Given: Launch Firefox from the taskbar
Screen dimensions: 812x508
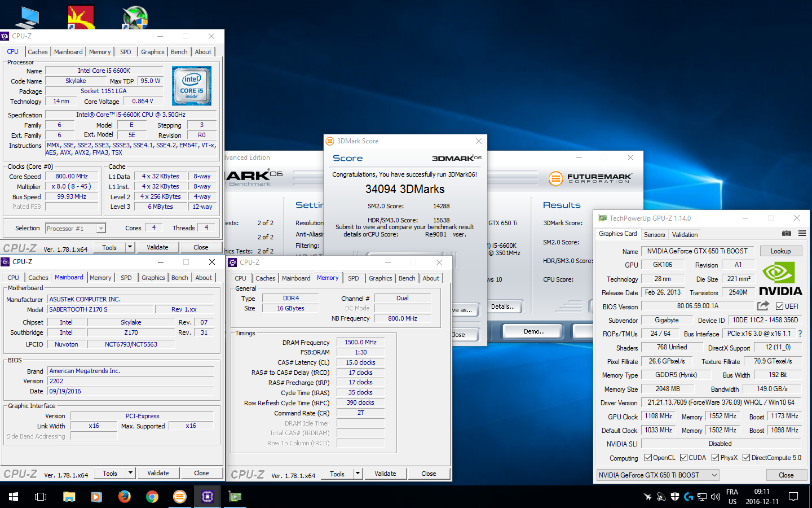Looking at the screenshot, I should pos(124,497).
